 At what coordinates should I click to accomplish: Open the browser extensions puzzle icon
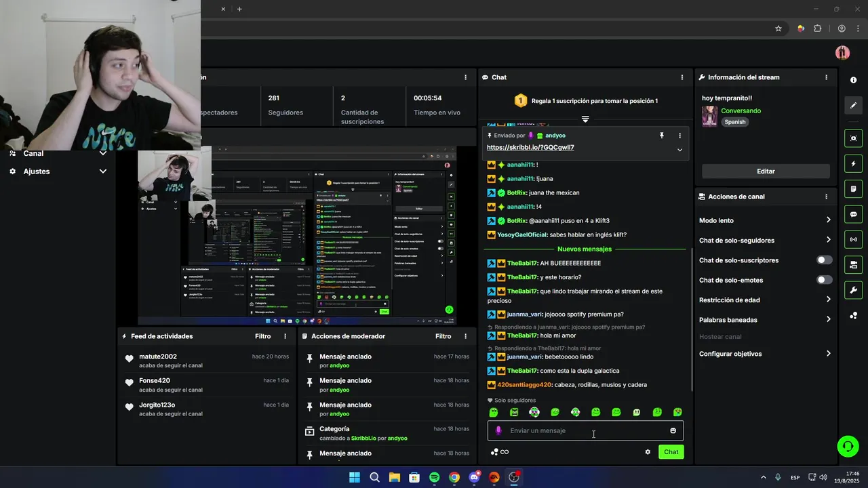point(817,28)
